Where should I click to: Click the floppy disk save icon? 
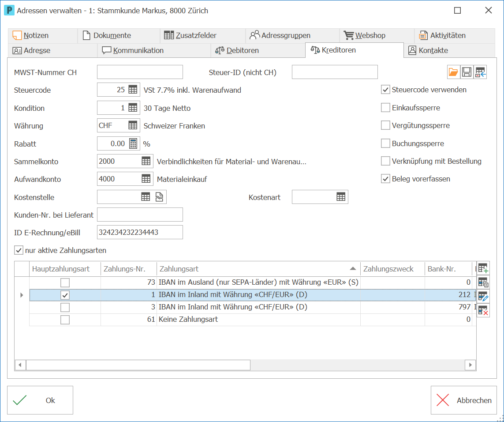point(467,72)
